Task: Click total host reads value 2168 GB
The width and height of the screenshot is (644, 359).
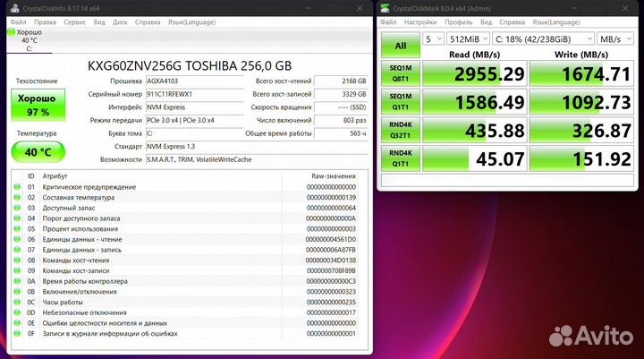Action: [x=341, y=81]
